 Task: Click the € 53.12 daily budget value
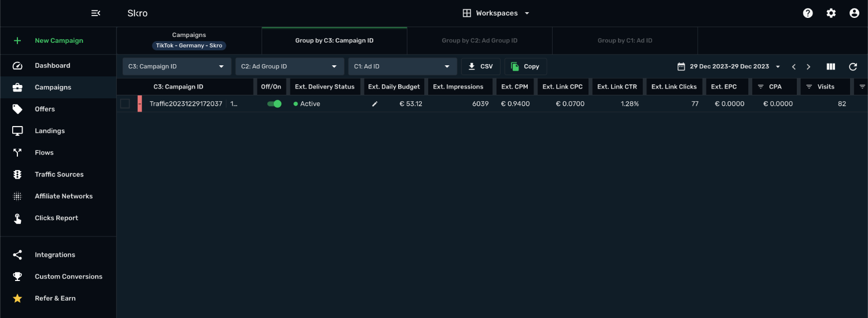(411, 104)
